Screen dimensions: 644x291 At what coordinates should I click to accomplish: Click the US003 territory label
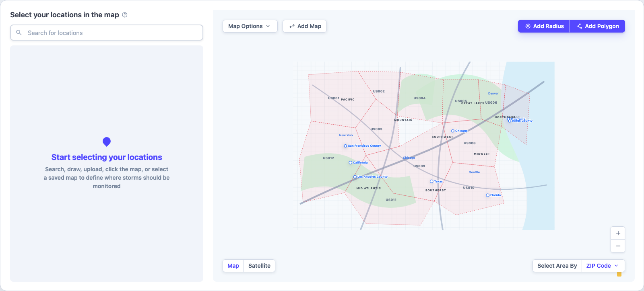(x=376, y=129)
